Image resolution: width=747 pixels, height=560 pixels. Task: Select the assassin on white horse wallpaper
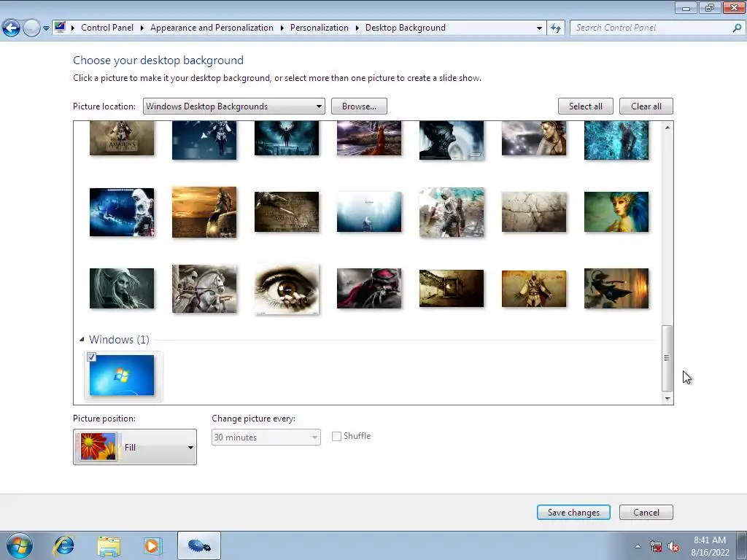click(x=204, y=289)
